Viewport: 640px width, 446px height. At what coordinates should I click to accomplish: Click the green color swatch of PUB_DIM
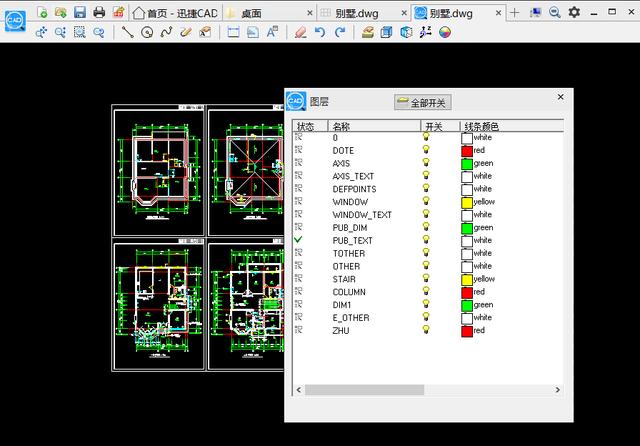click(467, 228)
